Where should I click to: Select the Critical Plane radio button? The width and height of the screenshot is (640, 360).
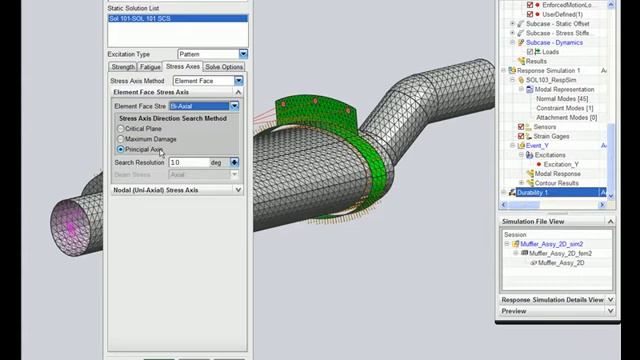[x=120, y=129]
